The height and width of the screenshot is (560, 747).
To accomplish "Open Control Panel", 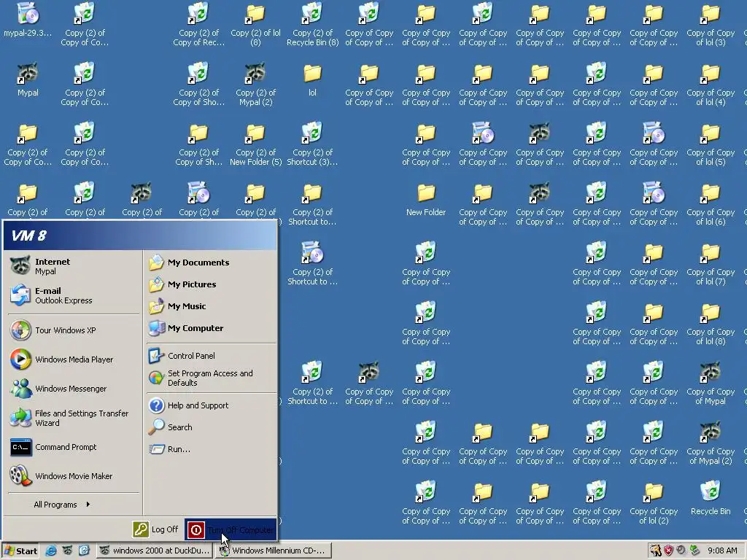I will point(211,356).
